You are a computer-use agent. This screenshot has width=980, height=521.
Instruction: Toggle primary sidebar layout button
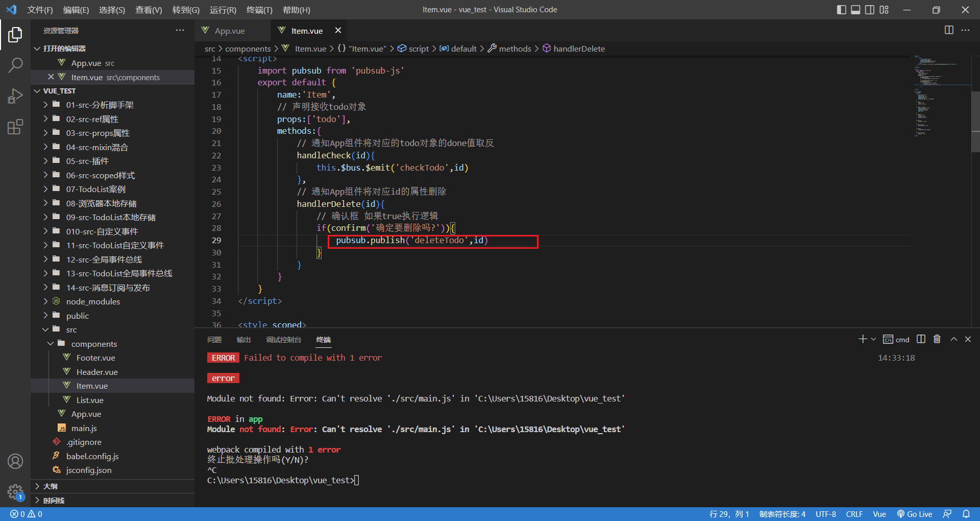842,10
